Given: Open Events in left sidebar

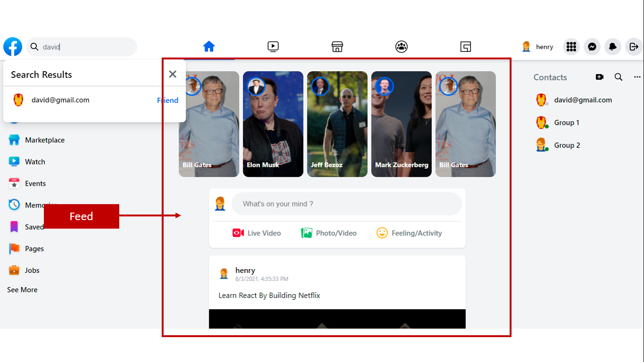Looking at the screenshot, I should click(35, 183).
